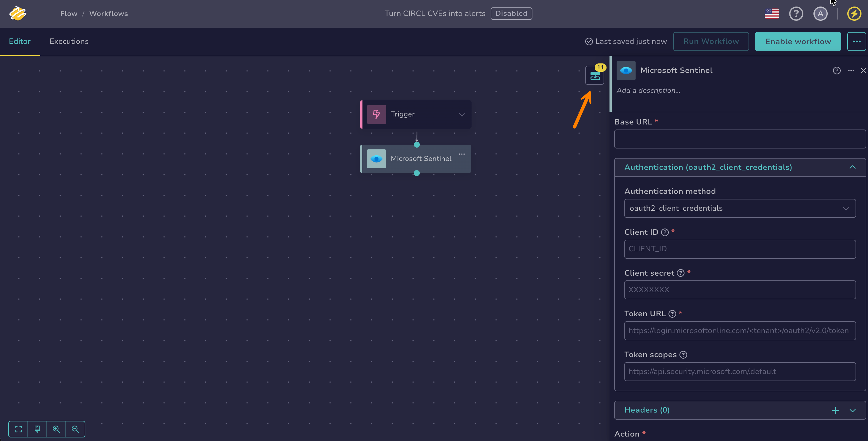The height and width of the screenshot is (441, 868).
Task: Go to Flow breadcrumb
Action: [69, 13]
